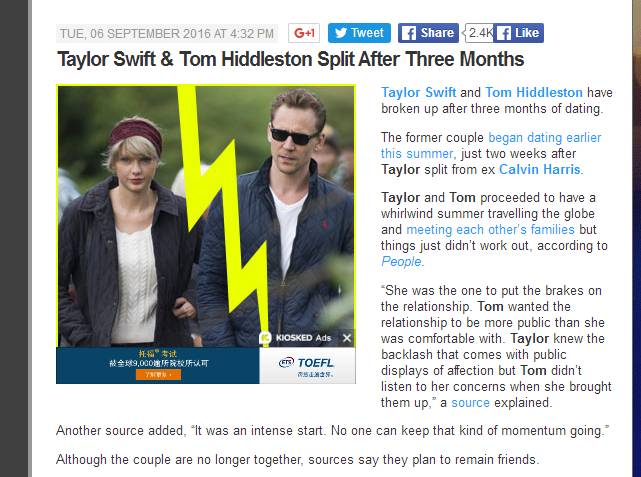
Task: Click the Google +1 share button
Action: (x=304, y=33)
